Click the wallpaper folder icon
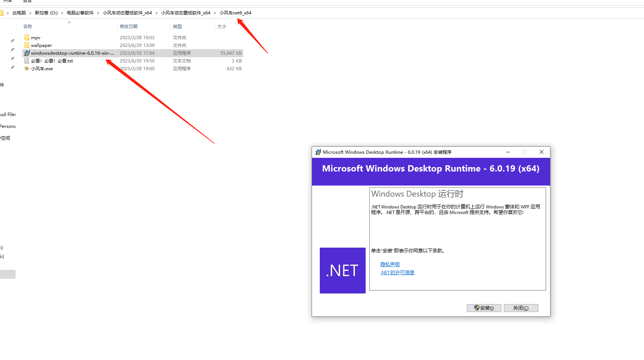The width and height of the screenshot is (644, 360). click(27, 45)
